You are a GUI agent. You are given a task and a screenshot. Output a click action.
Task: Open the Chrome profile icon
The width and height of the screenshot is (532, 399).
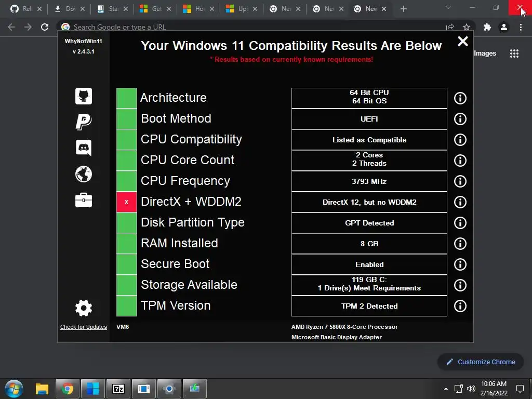504,27
